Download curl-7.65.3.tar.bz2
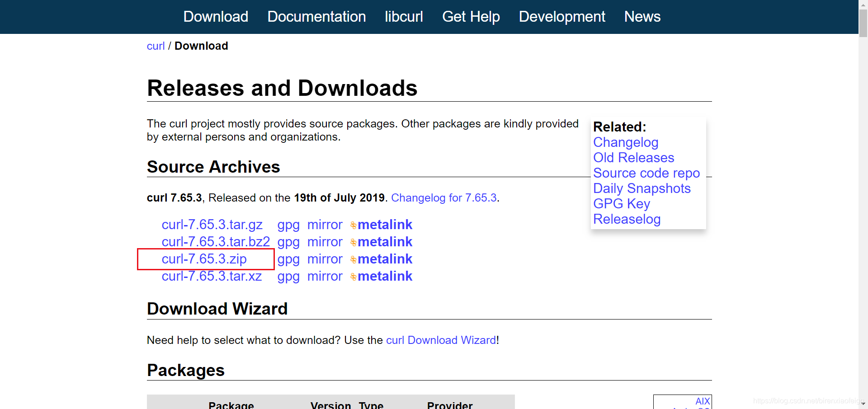The image size is (868, 409). pos(216,242)
